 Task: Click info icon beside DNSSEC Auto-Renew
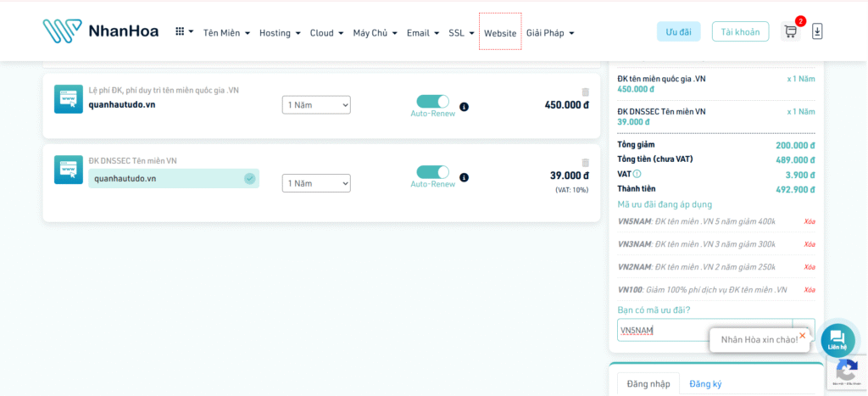coord(464,178)
